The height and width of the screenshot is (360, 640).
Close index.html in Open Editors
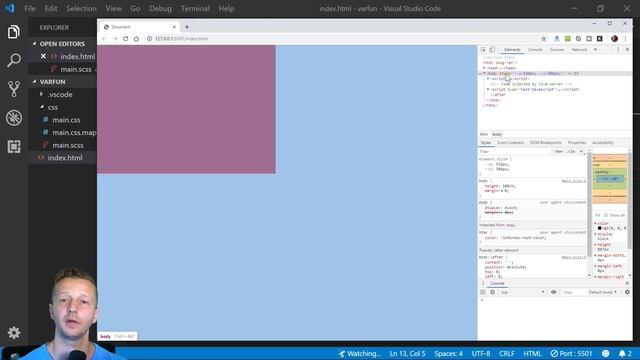(x=43, y=56)
